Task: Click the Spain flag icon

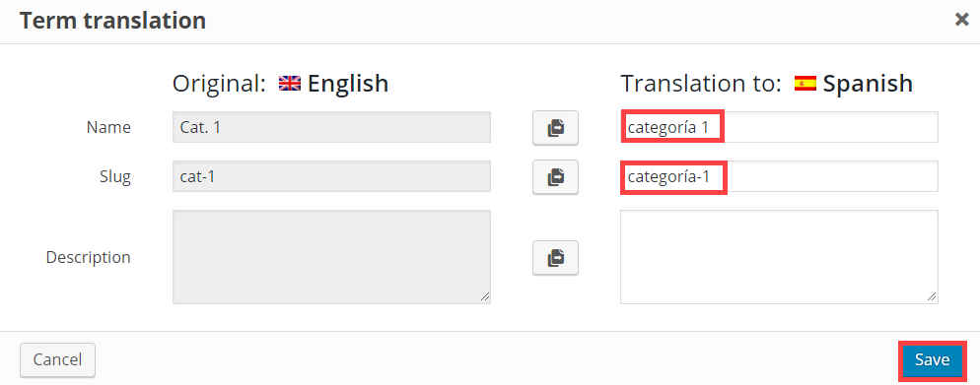Action: pyautogui.click(x=805, y=83)
